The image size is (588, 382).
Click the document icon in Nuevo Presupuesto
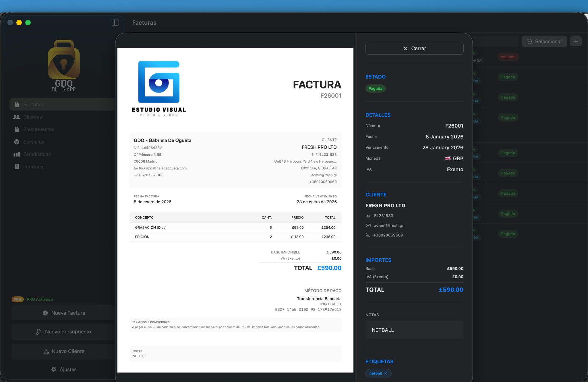[x=39, y=332]
